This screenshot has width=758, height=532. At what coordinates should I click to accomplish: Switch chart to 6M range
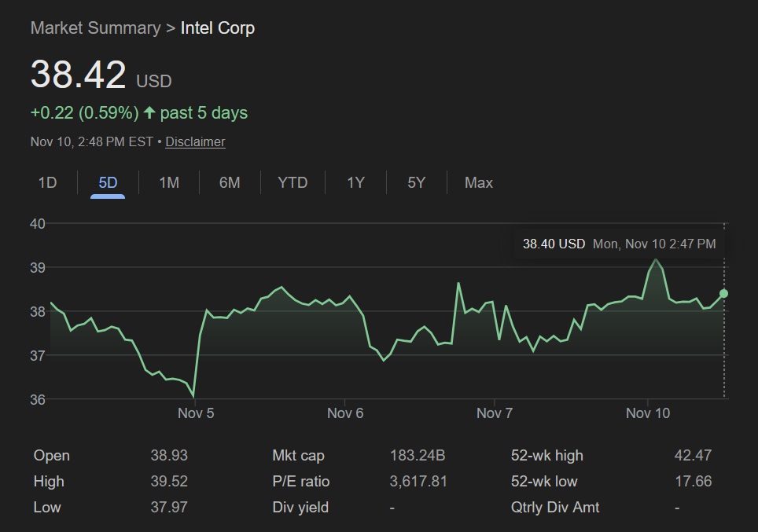point(230,183)
